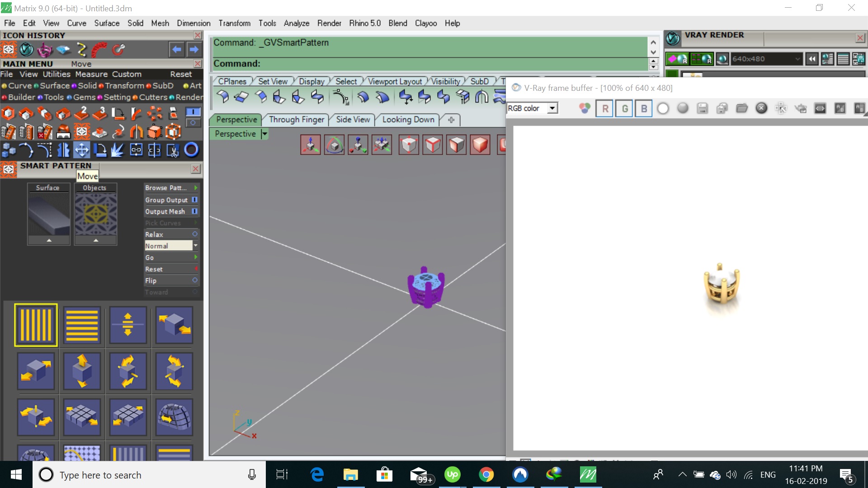Select the horizontal lines pattern icon

pos(82,325)
